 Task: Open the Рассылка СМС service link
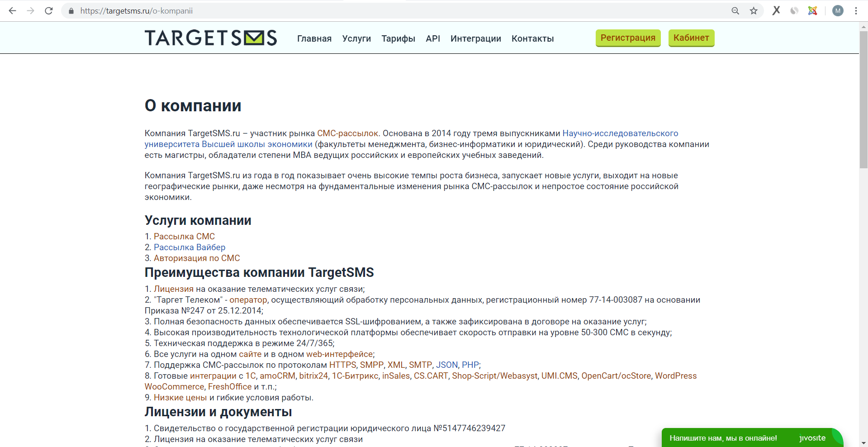[x=184, y=237]
